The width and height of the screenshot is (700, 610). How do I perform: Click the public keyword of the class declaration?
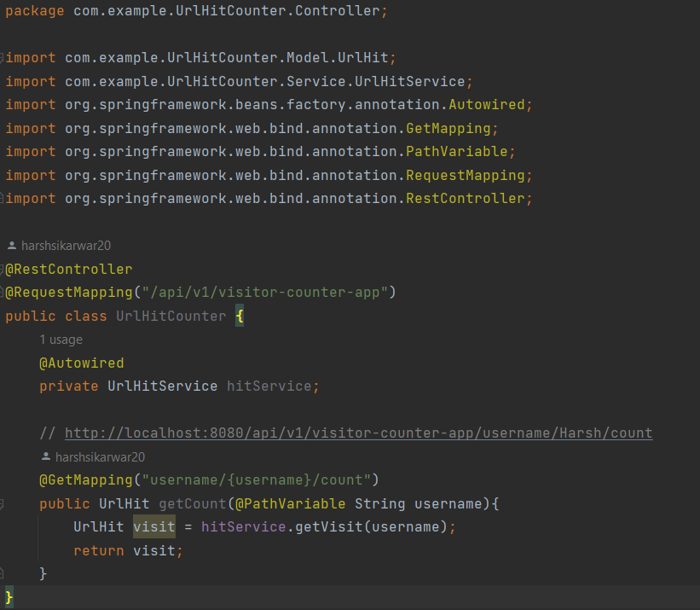[31, 317]
